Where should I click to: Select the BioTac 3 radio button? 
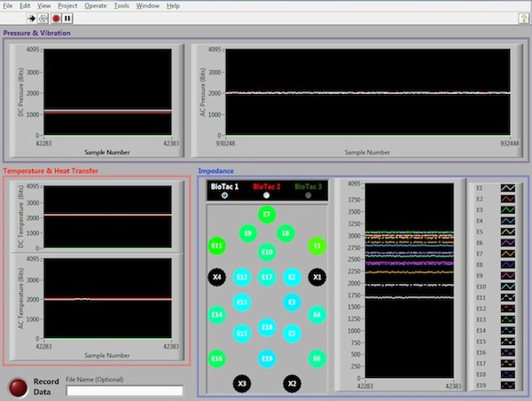(x=309, y=195)
